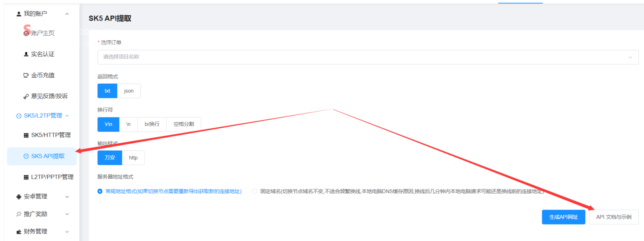
Task: Choose txt return format
Action: [x=107, y=91]
